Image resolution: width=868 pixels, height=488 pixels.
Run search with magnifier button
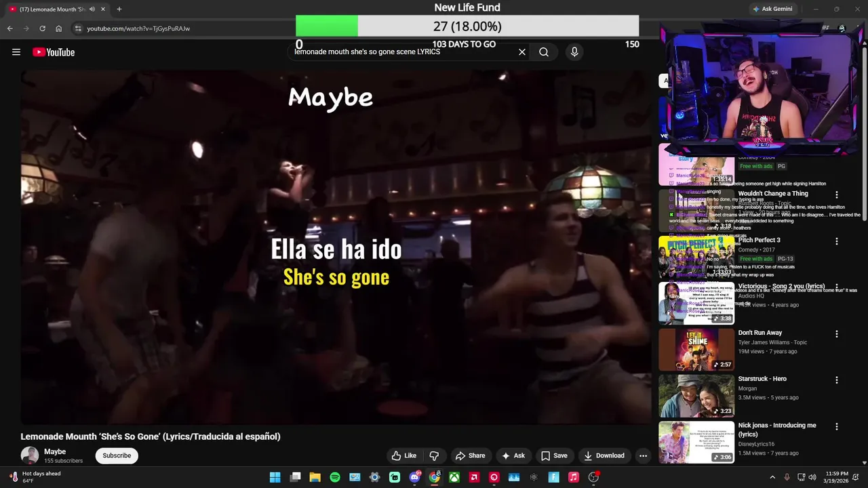[544, 52]
